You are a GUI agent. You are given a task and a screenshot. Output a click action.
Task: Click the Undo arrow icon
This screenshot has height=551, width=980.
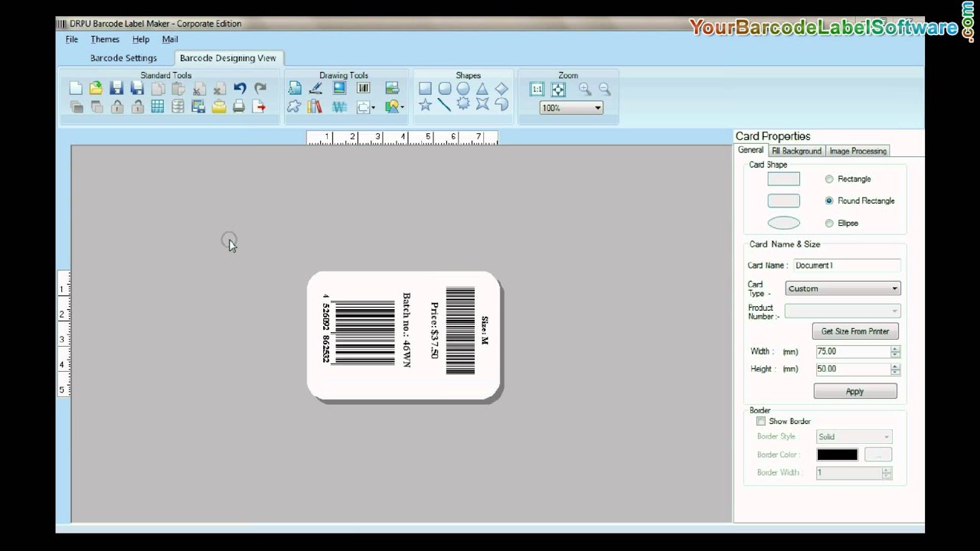point(240,89)
